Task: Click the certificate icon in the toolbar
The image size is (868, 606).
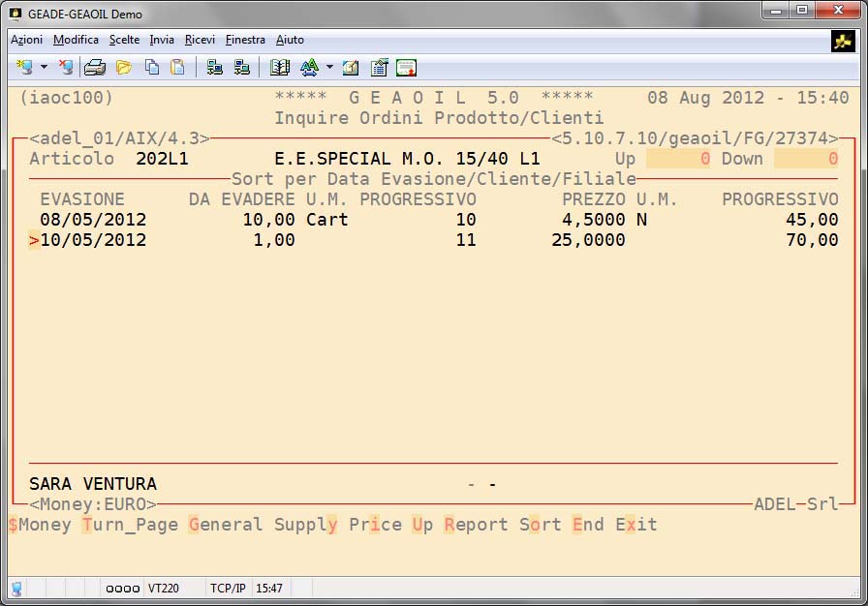Action: tap(407, 67)
